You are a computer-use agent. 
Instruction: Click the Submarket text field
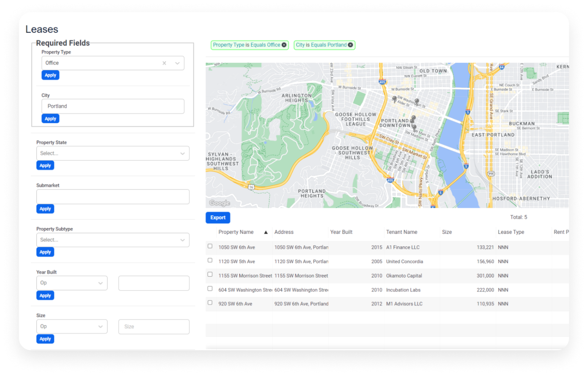[113, 197]
